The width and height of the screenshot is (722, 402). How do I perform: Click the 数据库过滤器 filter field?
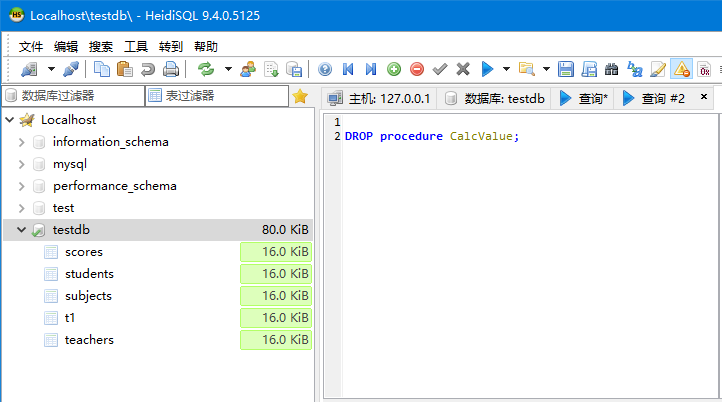coord(74,96)
